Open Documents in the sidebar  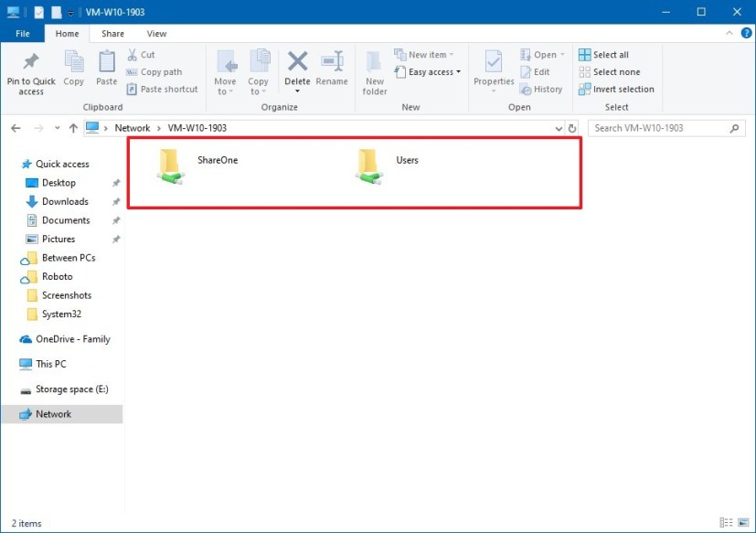click(x=58, y=220)
